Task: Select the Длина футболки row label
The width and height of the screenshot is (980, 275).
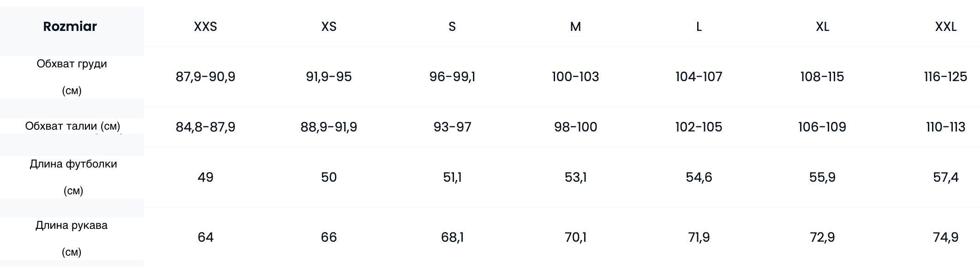Action: (x=73, y=177)
